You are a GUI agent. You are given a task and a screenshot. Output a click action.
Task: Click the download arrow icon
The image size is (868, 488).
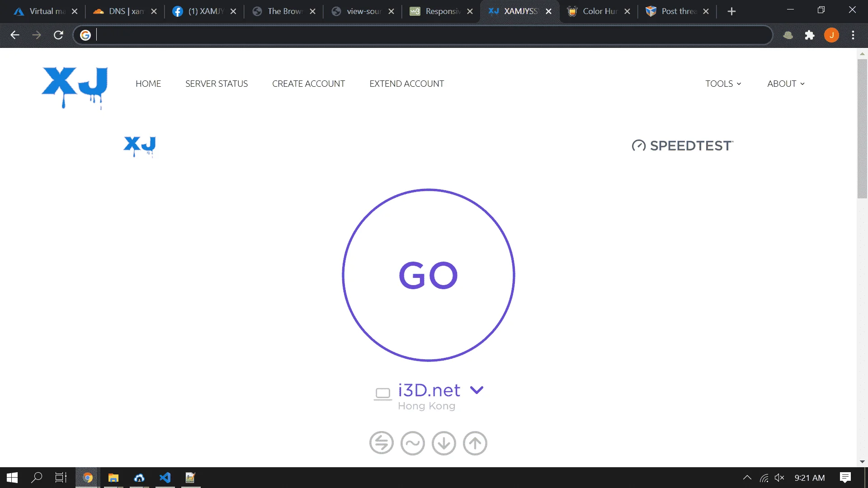click(443, 443)
